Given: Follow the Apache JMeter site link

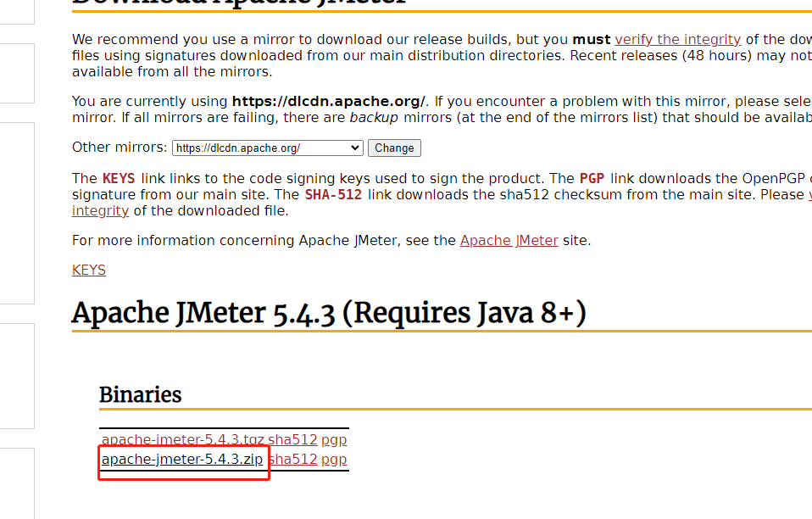Looking at the screenshot, I should pyautogui.click(x=509, y=240).
